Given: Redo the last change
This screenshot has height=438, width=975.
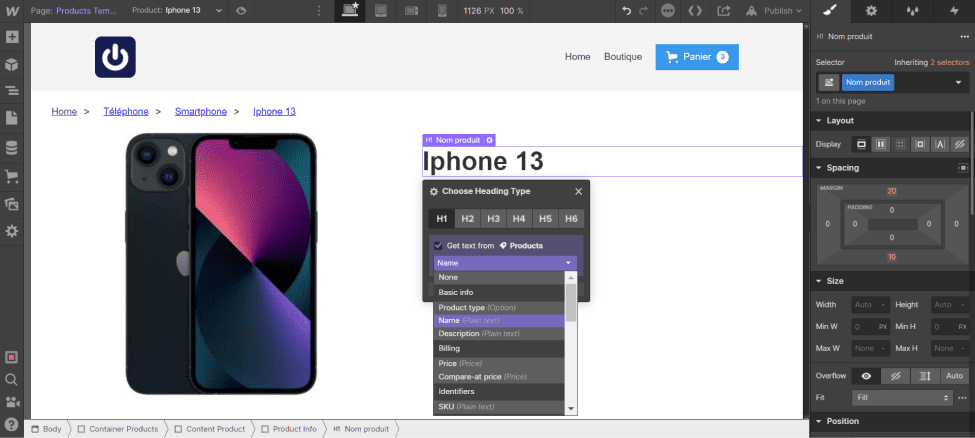Looking at the screenshot, I should 643,11.
